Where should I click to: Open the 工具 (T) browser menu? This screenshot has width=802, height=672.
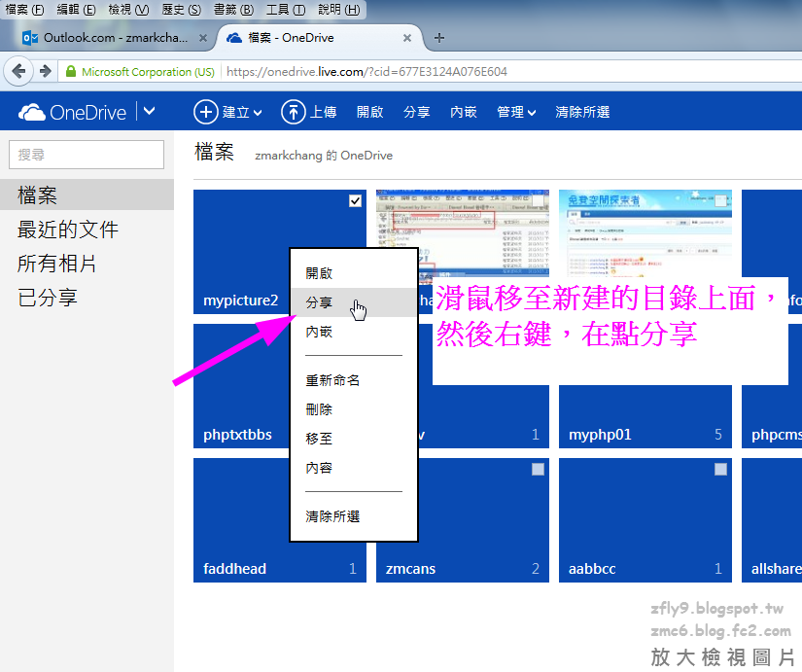286,9
